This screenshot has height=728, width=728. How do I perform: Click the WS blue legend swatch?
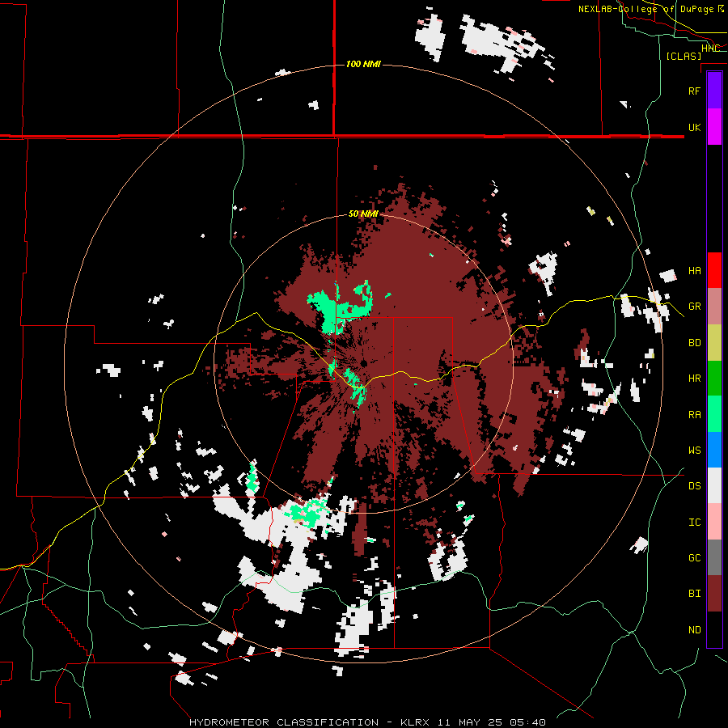714,450
